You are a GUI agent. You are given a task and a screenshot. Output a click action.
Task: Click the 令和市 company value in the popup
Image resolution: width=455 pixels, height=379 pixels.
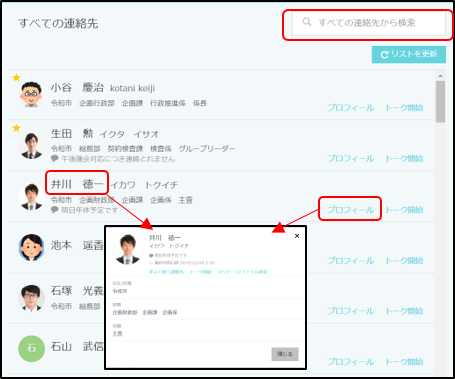coord(120,291)
